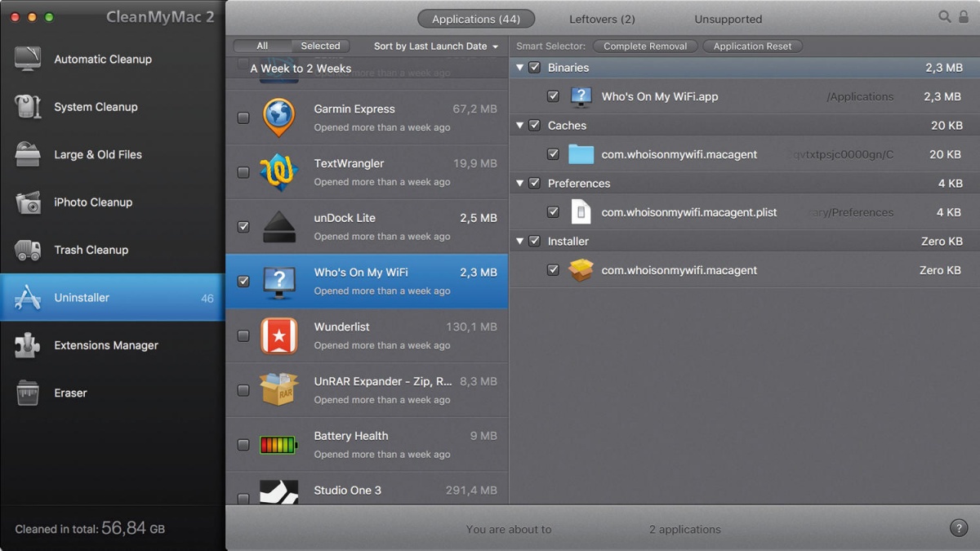This screenshot has height=551, width=980.
Task: Open iPhoto Cleanup camera icon
Action: pyautogui.click(x=28, y=202)
